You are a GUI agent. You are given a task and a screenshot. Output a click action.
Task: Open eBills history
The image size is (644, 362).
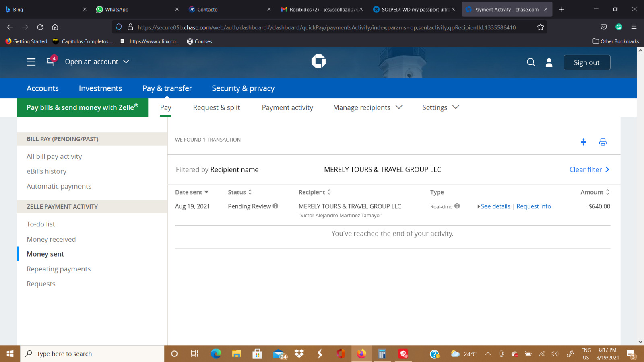click(47, 171)
